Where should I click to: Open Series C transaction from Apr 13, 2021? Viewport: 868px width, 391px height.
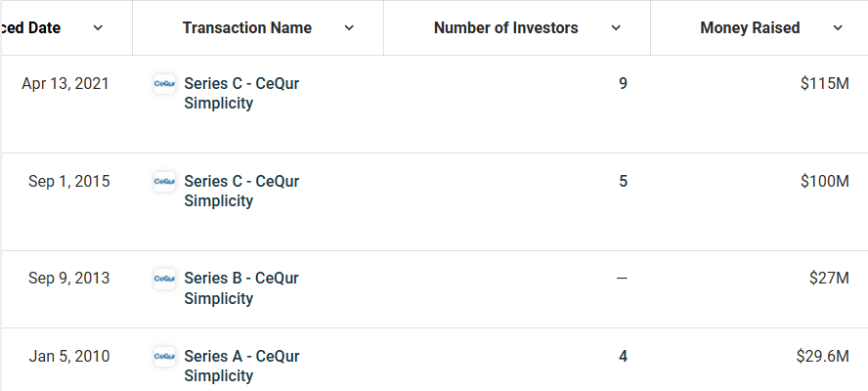[241, 93]
